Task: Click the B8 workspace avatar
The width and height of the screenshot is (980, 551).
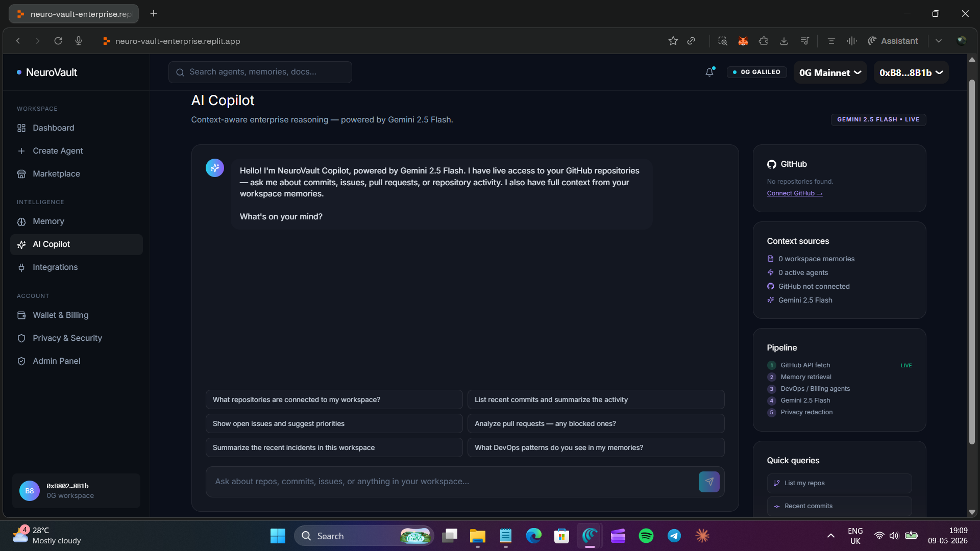Action: [x=30, y=491]
